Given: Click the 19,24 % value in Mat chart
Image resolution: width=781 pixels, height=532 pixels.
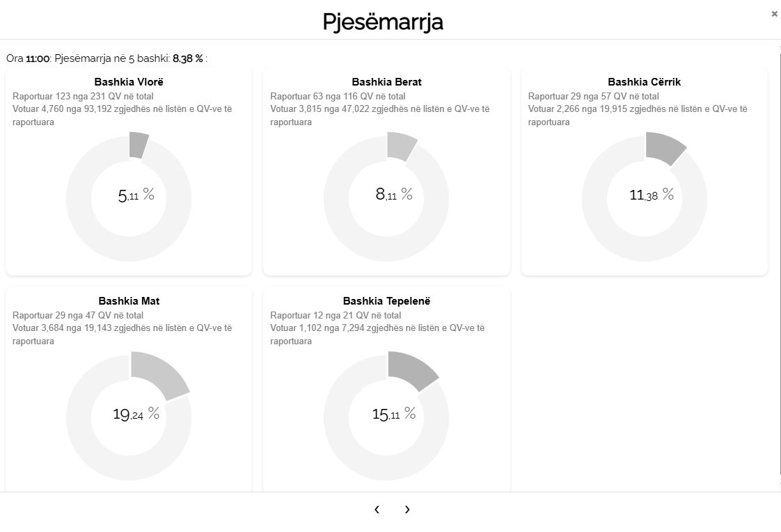Looking at the screenshot, I should click(x=136, y=414).
